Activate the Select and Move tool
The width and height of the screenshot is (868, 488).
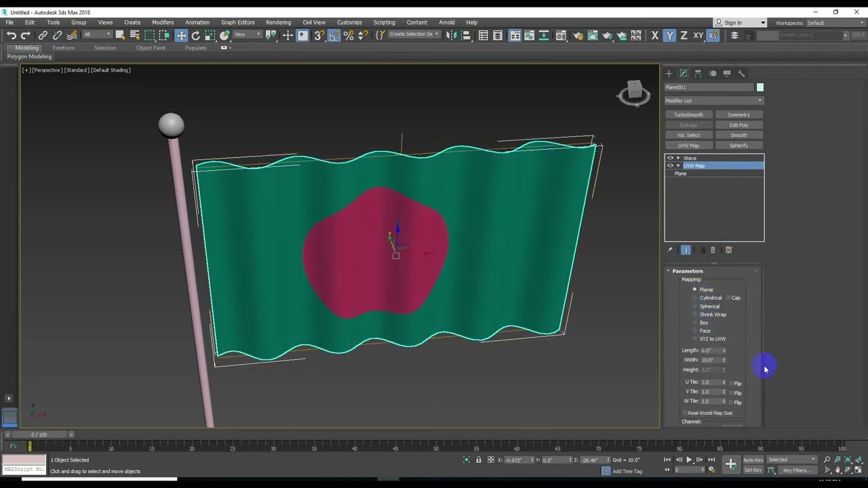pos(181,35)
